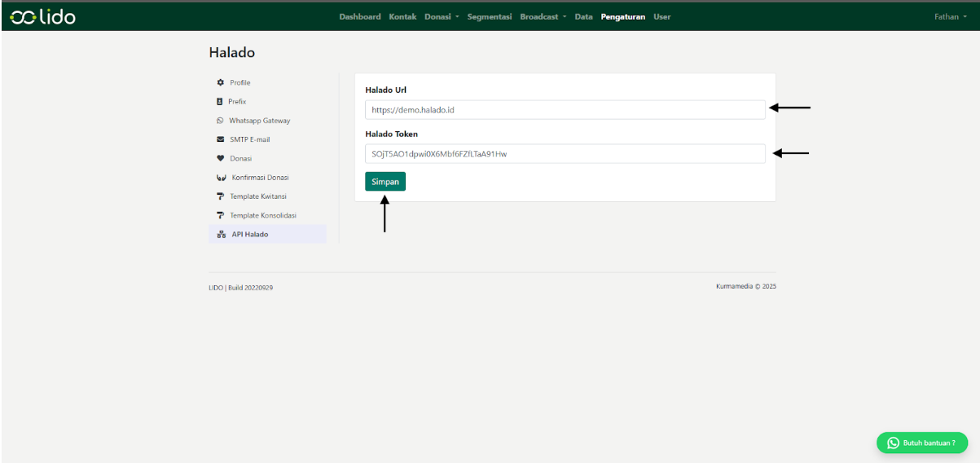Screen dimensions: 980x463
Task: Click the Butuh bantuan WhatsApp help button
Action: 921,443
